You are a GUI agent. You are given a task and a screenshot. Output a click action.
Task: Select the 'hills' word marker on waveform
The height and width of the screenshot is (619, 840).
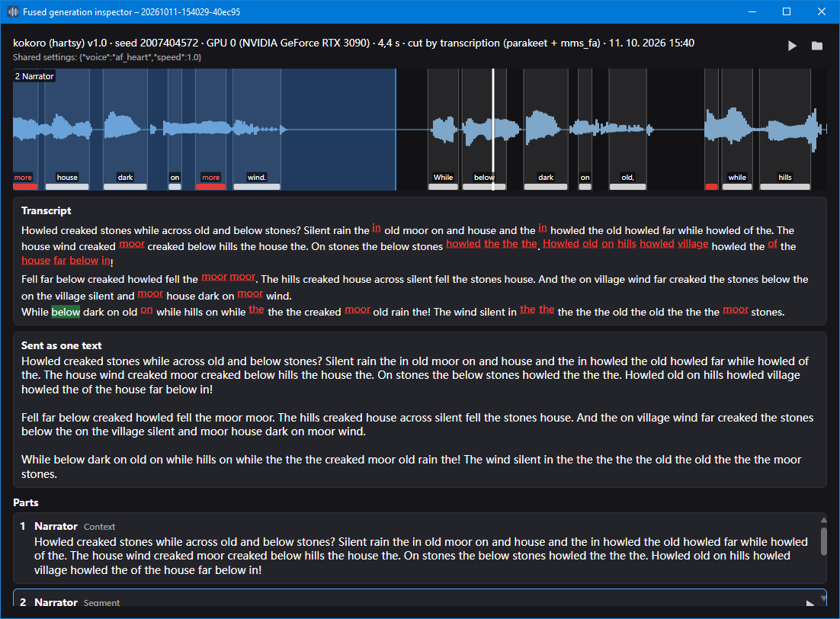tap(785, 178)
